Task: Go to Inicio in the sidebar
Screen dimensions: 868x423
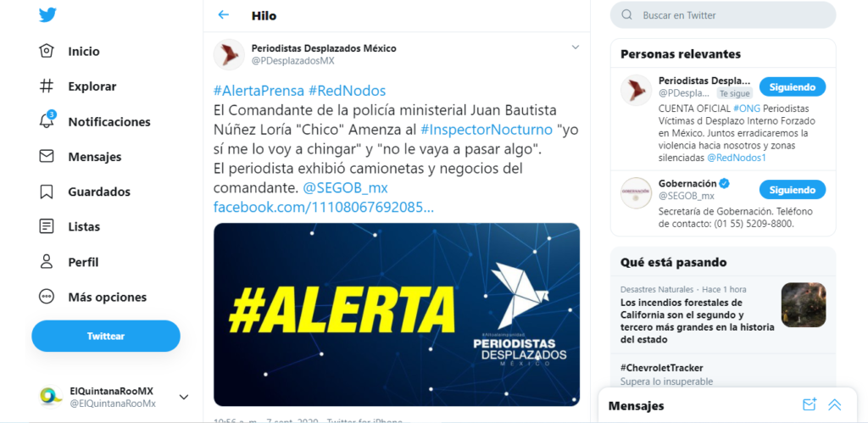Action: [70, 52]
